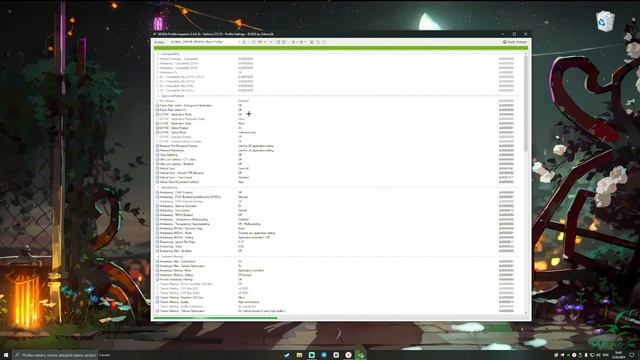Screen dimensions: 640x360
Task: Click gear icon beside Antialiasing MFAA Enabled
Action: pos(157,215)
